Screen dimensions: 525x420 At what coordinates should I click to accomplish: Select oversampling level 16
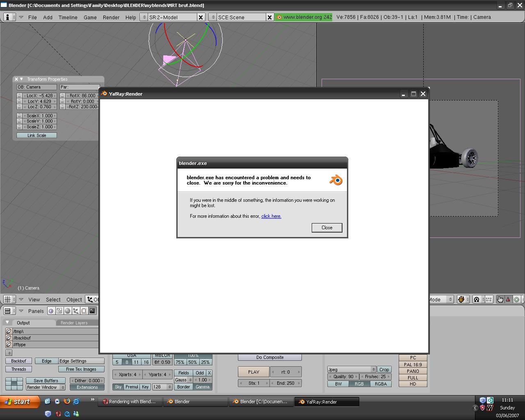[x=146, y=362]
